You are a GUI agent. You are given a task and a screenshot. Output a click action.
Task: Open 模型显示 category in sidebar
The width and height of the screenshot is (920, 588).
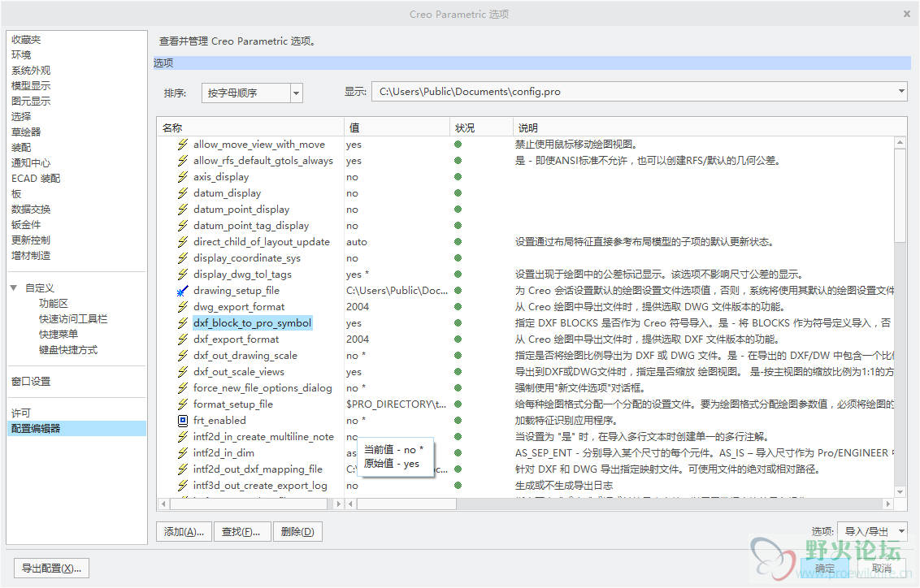pyautogui.click(x=31, y=85)
